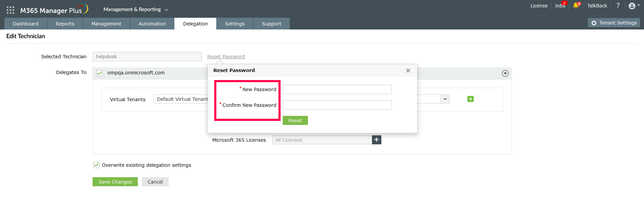Switch to the Reports tab
This screenshot has width=644, height=210.
point(65,24)
